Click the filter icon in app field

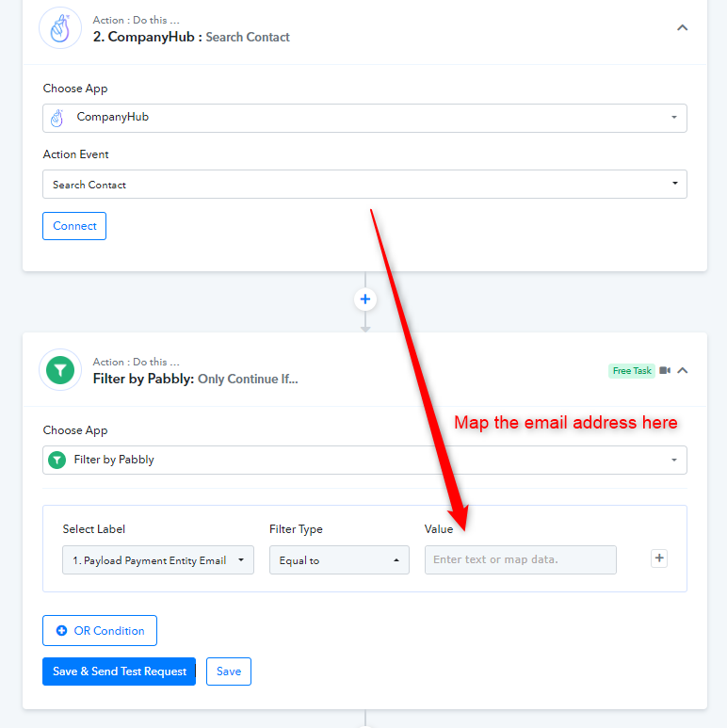click(57, 461)
